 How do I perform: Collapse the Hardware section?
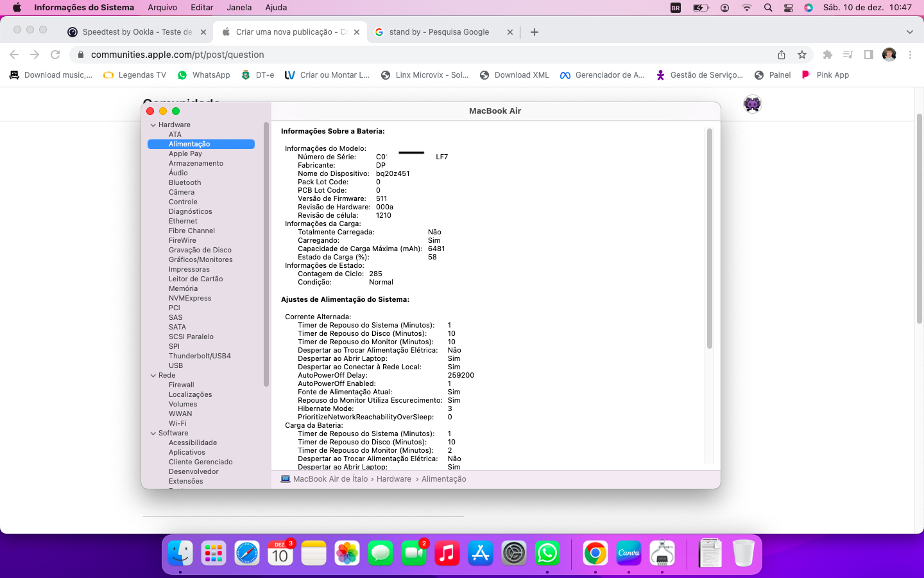click(x=153, y=125)
